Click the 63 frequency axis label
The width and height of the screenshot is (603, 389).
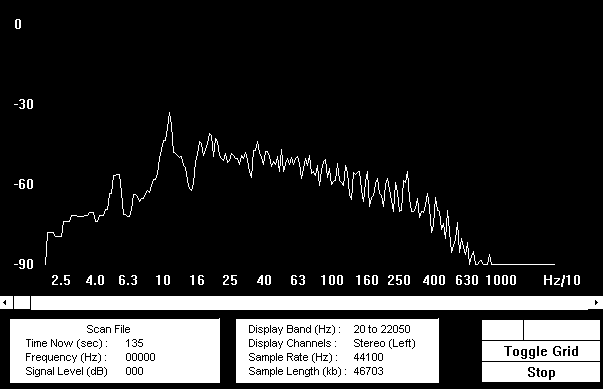pos(298,280)
